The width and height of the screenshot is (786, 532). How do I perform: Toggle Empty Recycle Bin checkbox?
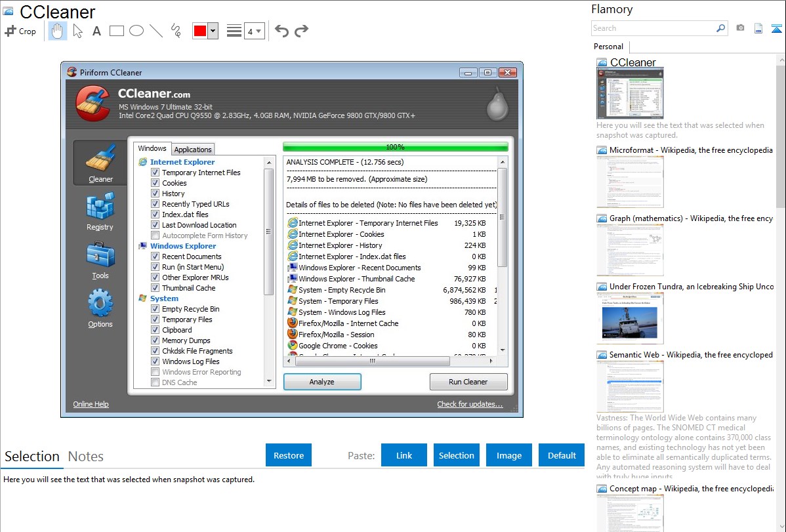(x=155, y=309)
